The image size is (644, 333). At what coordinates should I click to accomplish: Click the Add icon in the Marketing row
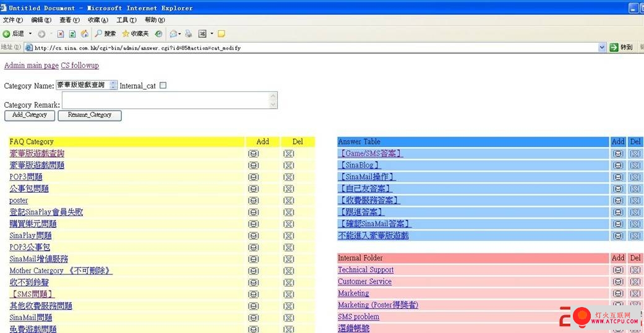pyautogui.click(x=618, y=293)
